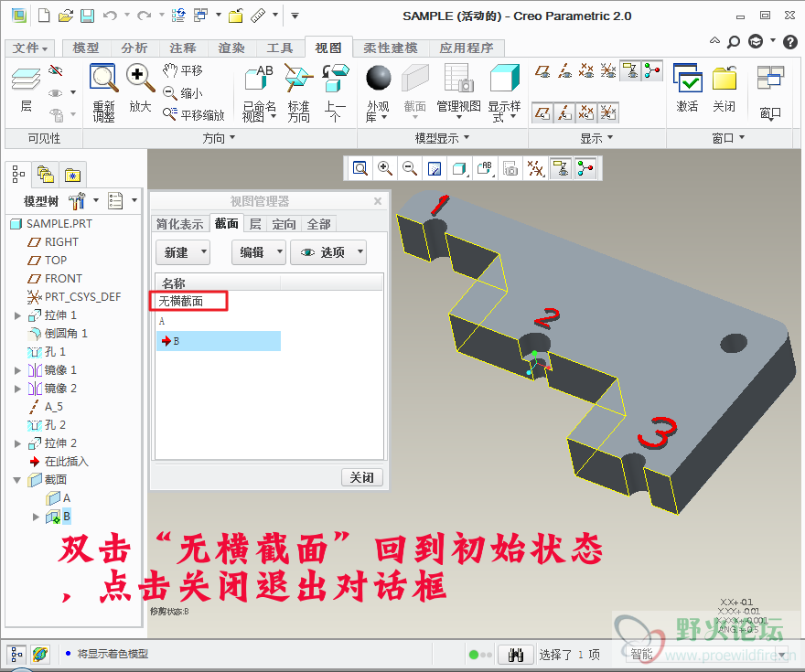This screenshot has width=805, height=672.
Task: Switch to the Analysis (分析) ribbon tab
Action: click(134, 48)
